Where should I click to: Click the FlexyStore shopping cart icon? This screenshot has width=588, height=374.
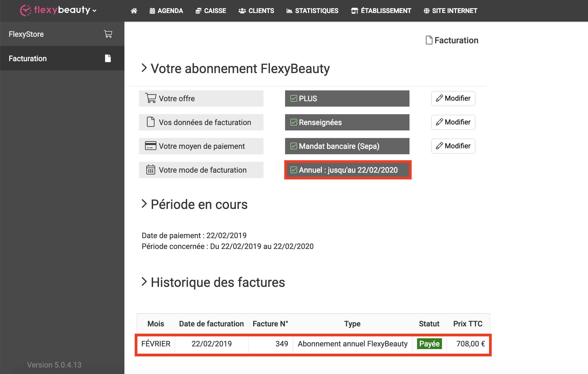coord(108,34)
